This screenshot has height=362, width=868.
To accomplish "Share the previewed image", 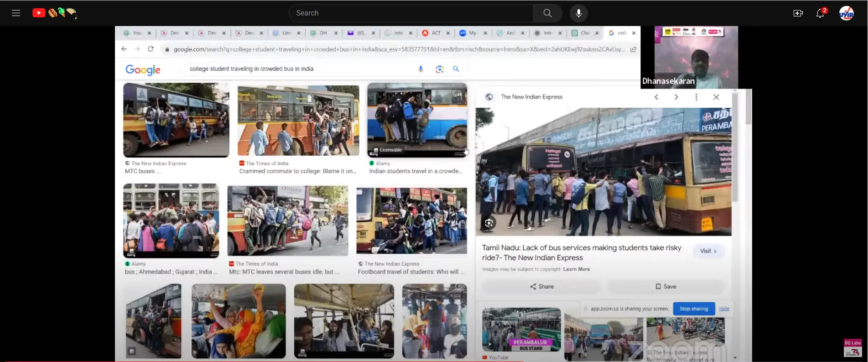I will pos(541,287).
